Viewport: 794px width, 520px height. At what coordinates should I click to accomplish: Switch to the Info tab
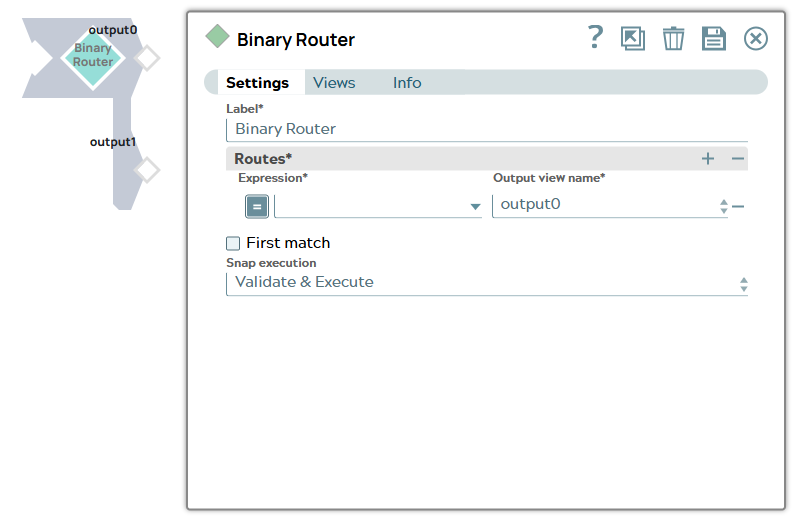407,83
